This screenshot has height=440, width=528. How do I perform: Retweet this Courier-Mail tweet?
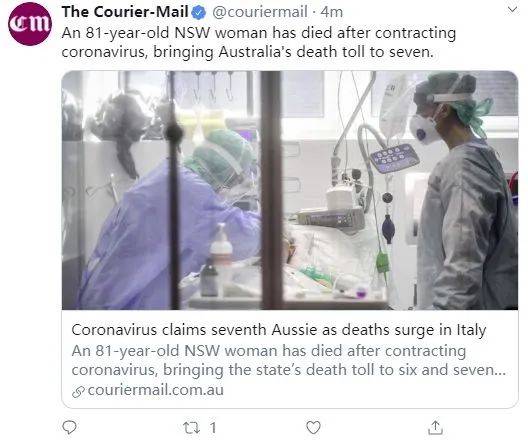pos(191,428)
